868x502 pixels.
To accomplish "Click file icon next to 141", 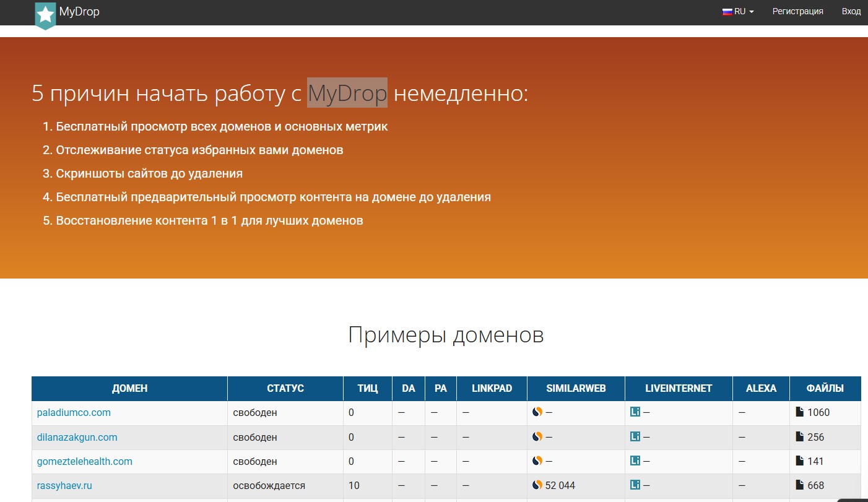I will coord(800,461).
